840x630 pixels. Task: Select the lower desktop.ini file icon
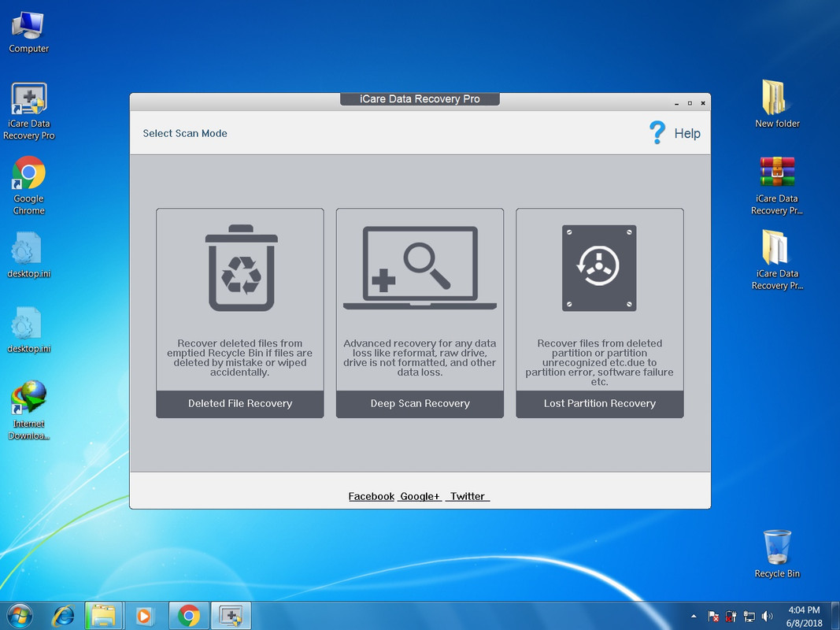coord(28,330)
